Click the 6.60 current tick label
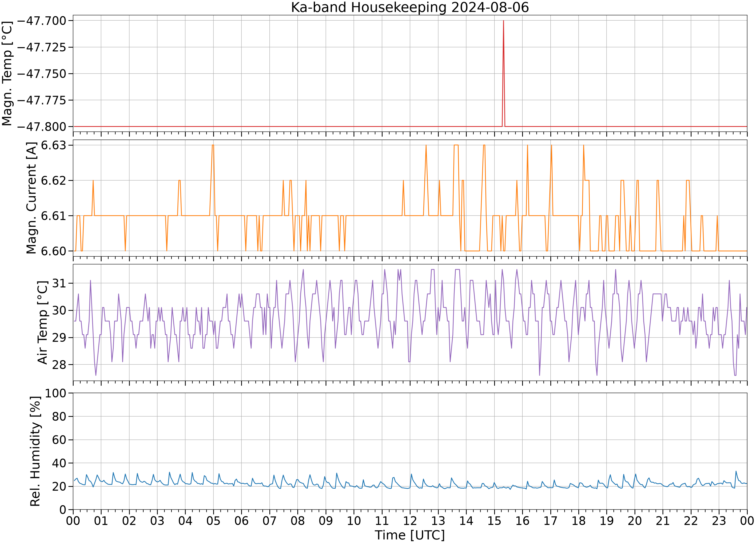This screenshot has height=544, width=756. coord(54,251)
